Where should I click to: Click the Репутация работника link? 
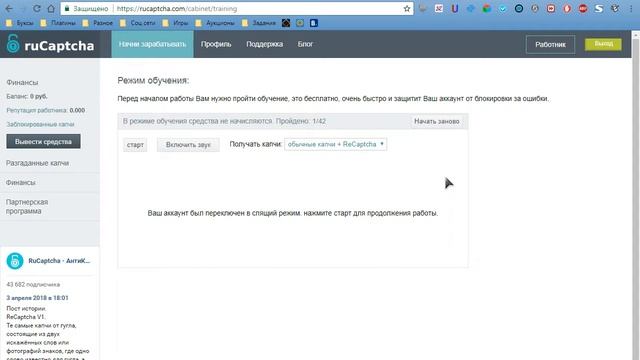37,110
